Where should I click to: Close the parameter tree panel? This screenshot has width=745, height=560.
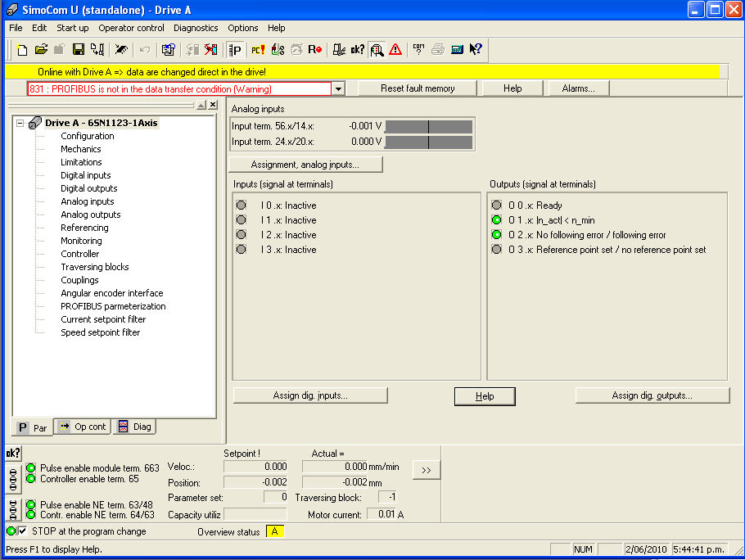click(x=213, y=105)
